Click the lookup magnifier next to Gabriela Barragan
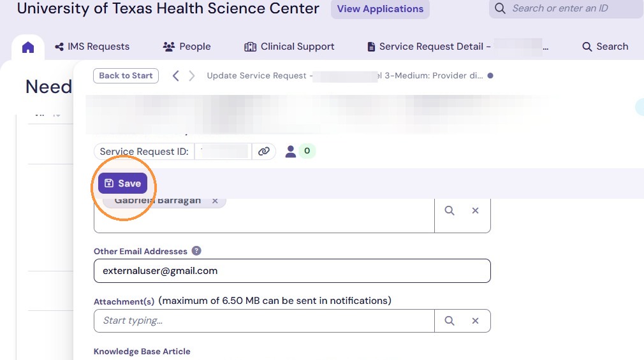 point(450,210)
